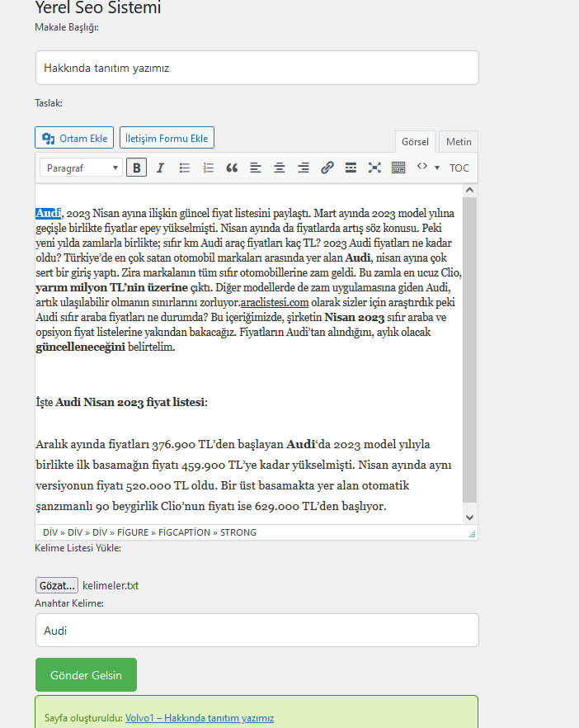Click the araclistesi.com link in text
This screenshot has width=579, height=728.
(x=275, y=303)
